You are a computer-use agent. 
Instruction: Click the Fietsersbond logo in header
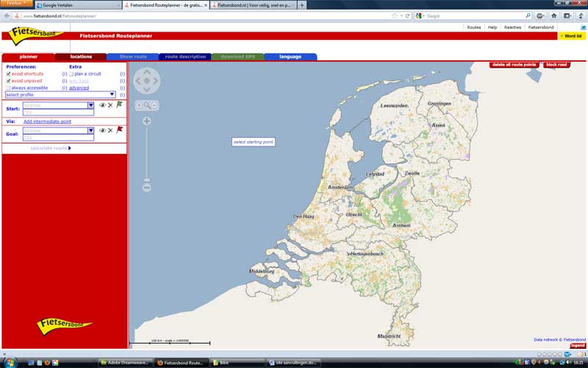tap(35, 35)
